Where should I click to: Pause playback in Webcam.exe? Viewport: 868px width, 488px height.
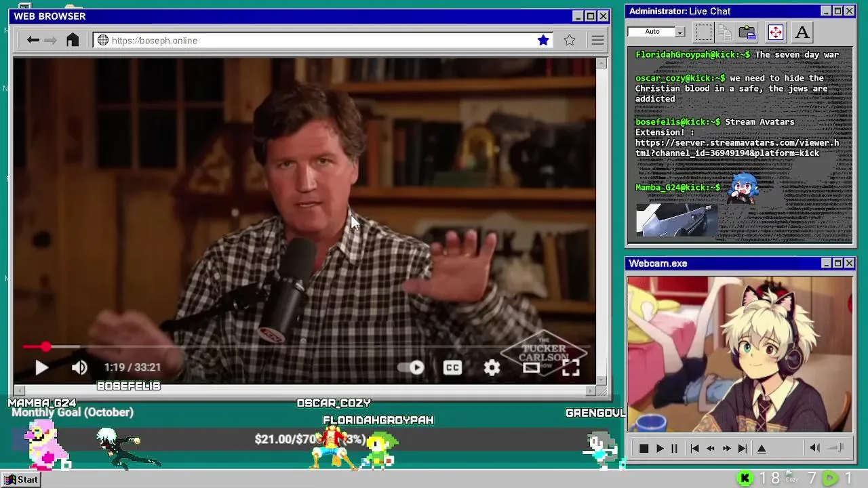pos(674,448)
